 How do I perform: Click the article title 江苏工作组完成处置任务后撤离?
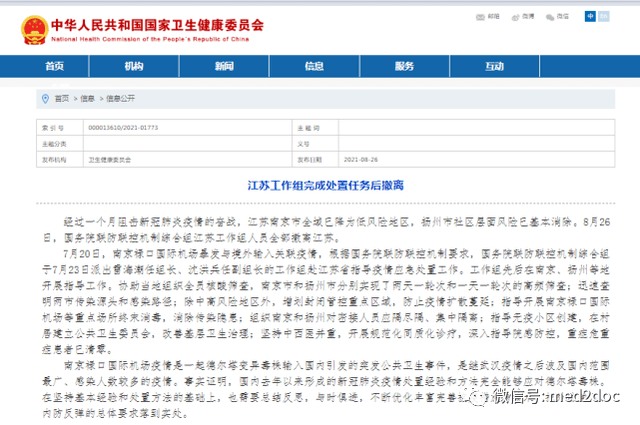326,186
